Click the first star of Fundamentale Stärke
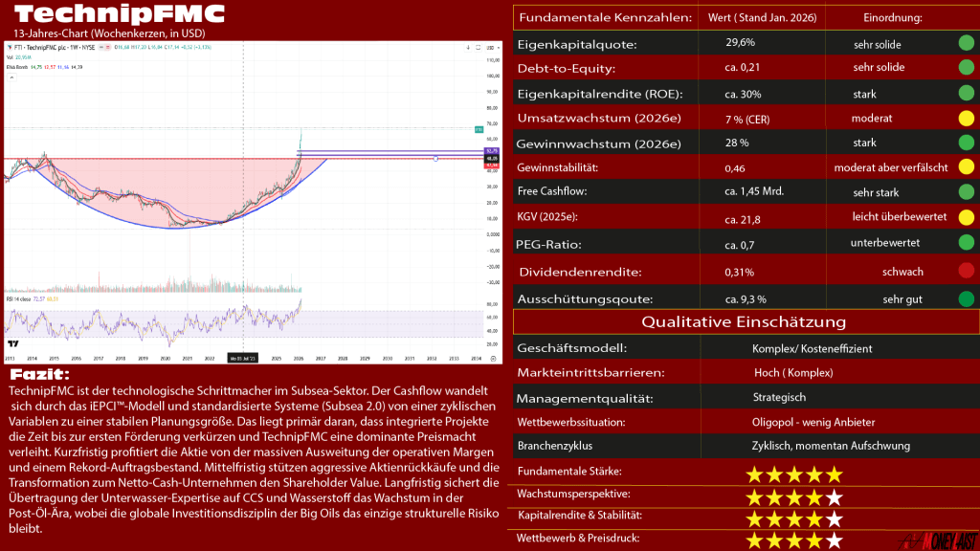This screenshot has width=980, height=551. point(754,474)
